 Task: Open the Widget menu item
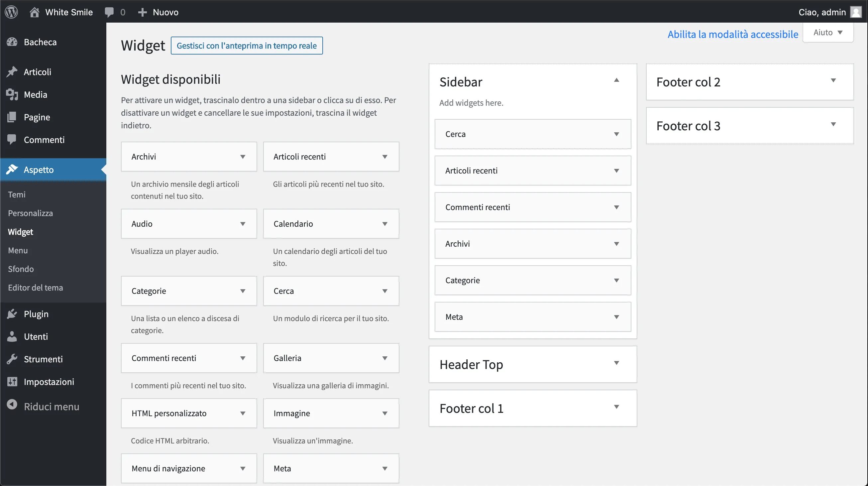pyautogui.click(x=20, y=231)
